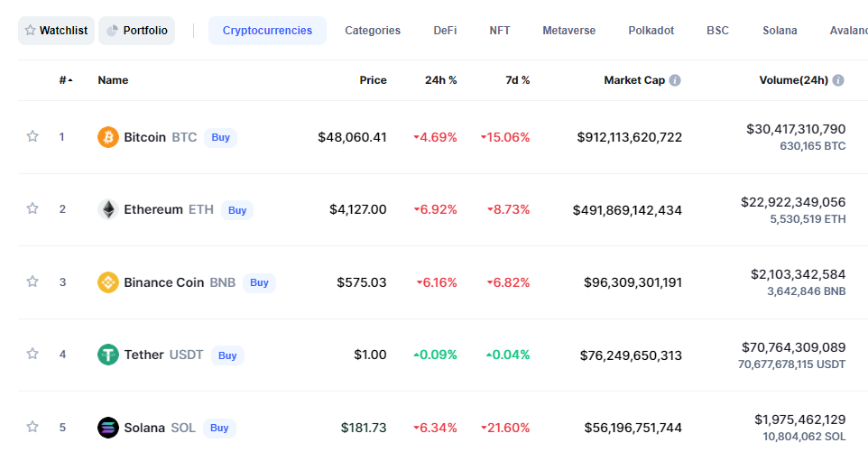This screenshot has width=868, height=452.
Task: Click the Ethereum logo icon
Action: pyautogui.click(x=108, y=209)
